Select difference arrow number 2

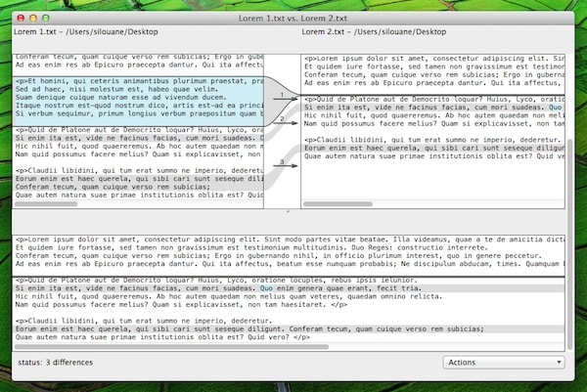pos(285,121)
